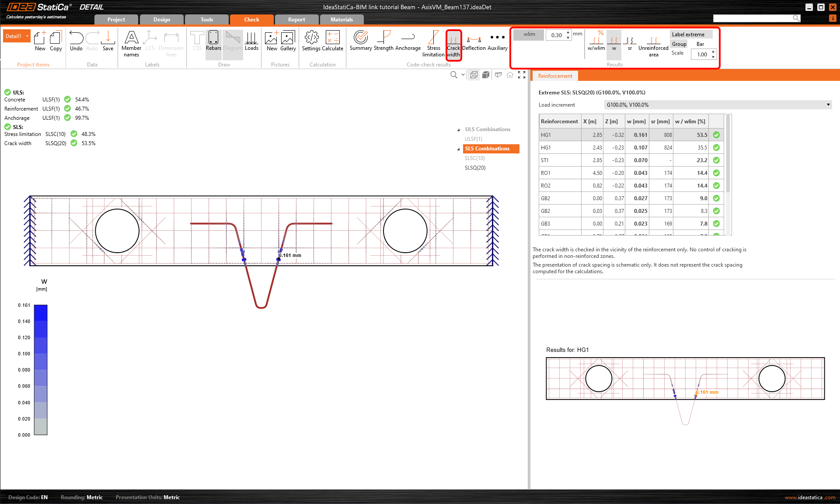
Task: Toggle the Rebars drawing display
Action: tap(213, 42)
